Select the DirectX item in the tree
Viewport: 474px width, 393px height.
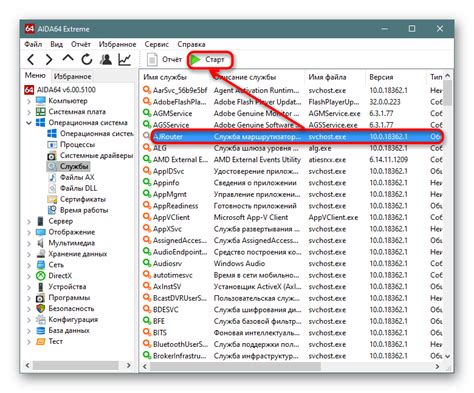pos(60,276)
